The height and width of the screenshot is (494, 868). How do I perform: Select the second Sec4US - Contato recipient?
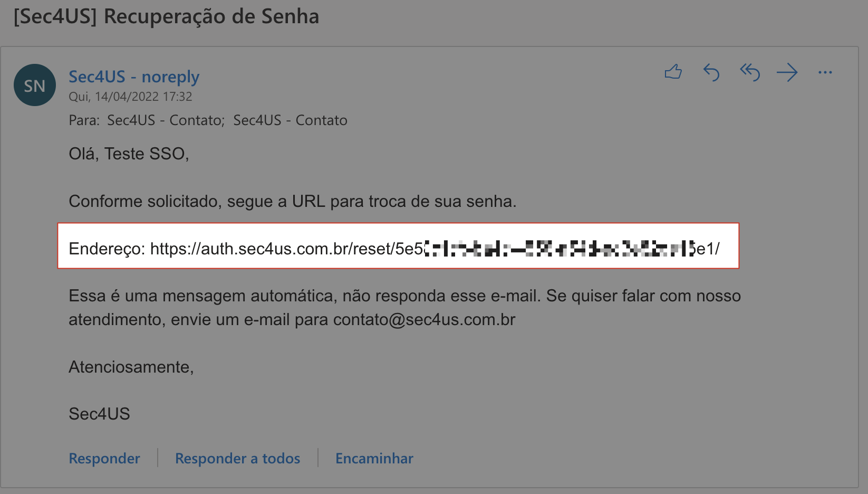coord(290,120)
